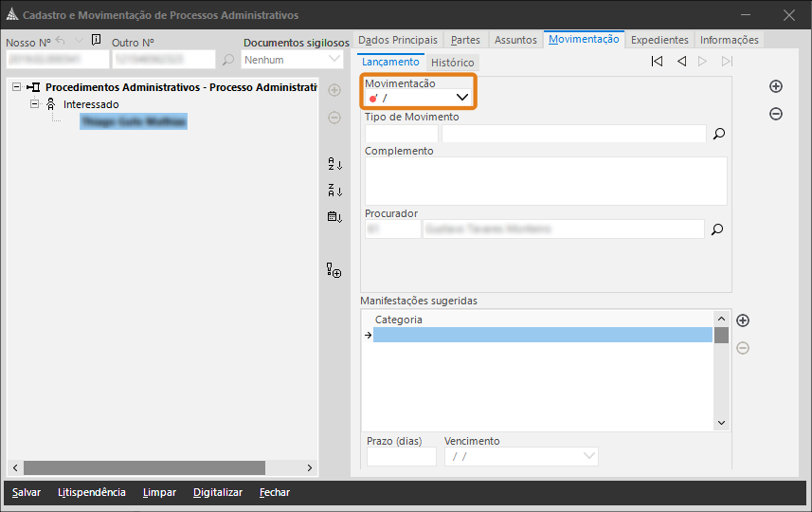Viewport: 812px width, 512px height.
Task: Sort tree descending with Z-A icon
Action: pos(334,190)
